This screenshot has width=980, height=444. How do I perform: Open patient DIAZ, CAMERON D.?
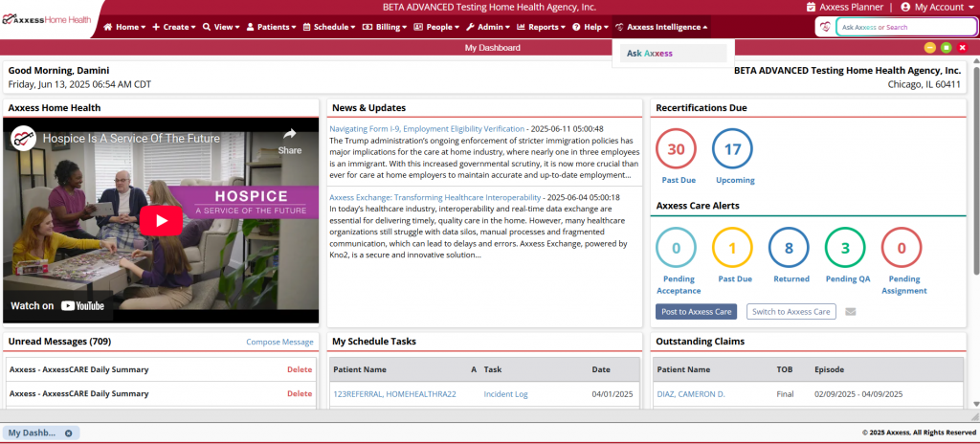tap(691, 394)
